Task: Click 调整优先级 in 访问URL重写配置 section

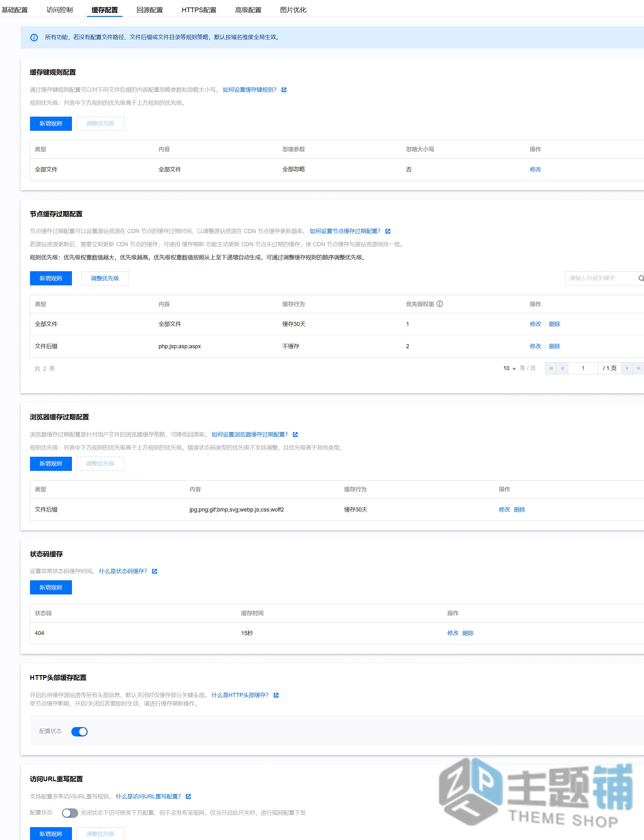Action: pos(100,833)
